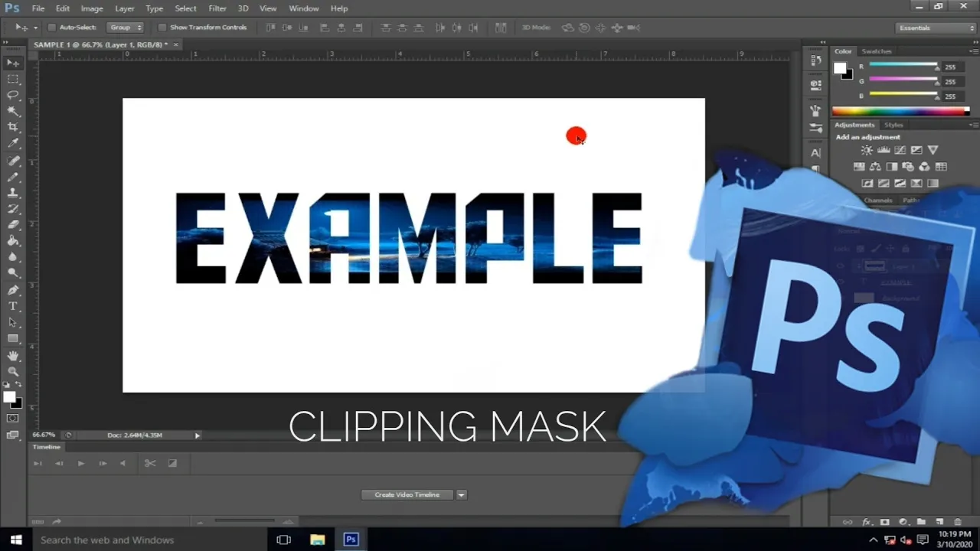Select the Eyedropper tool

click(13, 143)
